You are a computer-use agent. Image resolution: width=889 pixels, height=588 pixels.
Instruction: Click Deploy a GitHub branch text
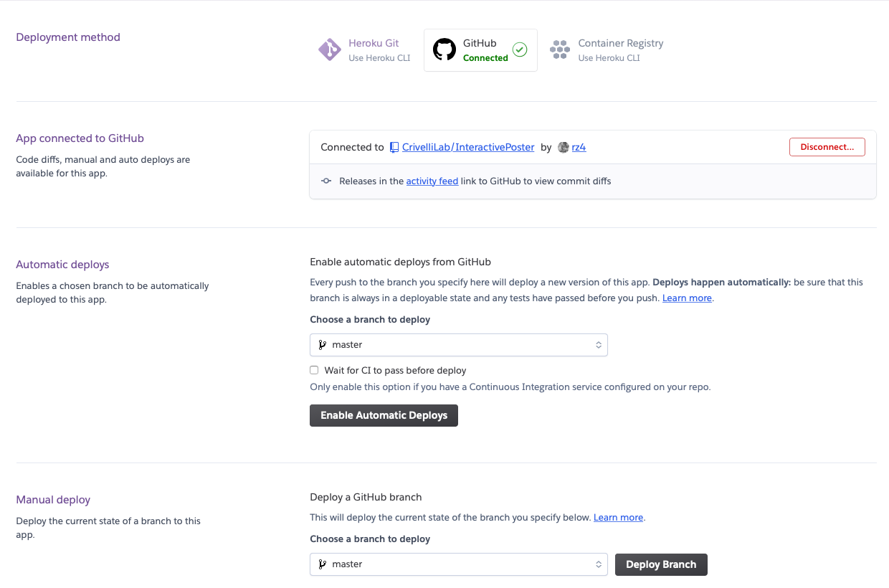pyautogui.click(x=366, y=497)
